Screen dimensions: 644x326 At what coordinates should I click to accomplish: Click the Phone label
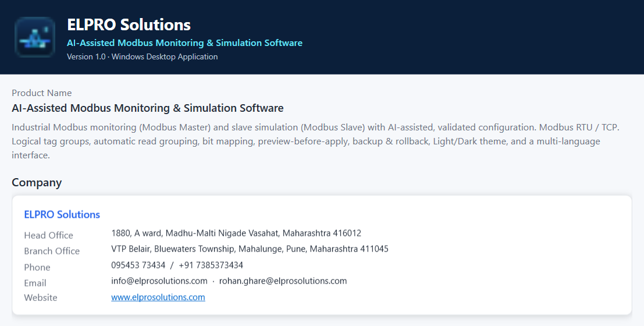[37, 267]
